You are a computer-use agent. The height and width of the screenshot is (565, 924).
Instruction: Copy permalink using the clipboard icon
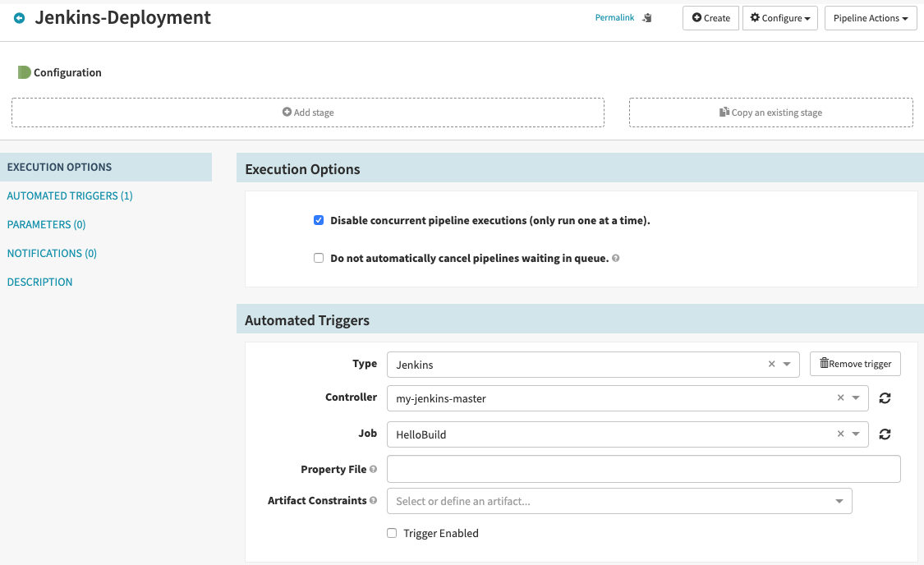[x=647, y=18]
